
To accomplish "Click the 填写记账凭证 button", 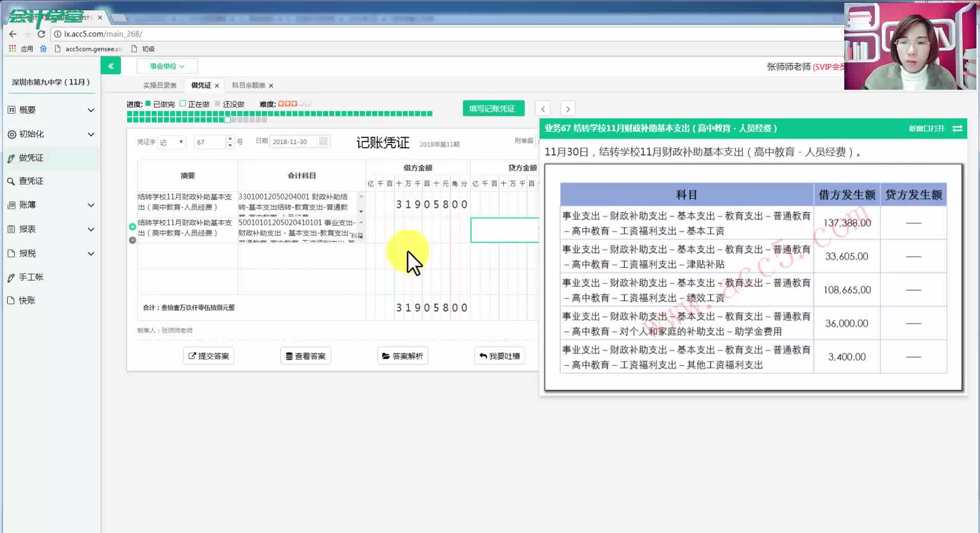I will (x=493, y=109).
